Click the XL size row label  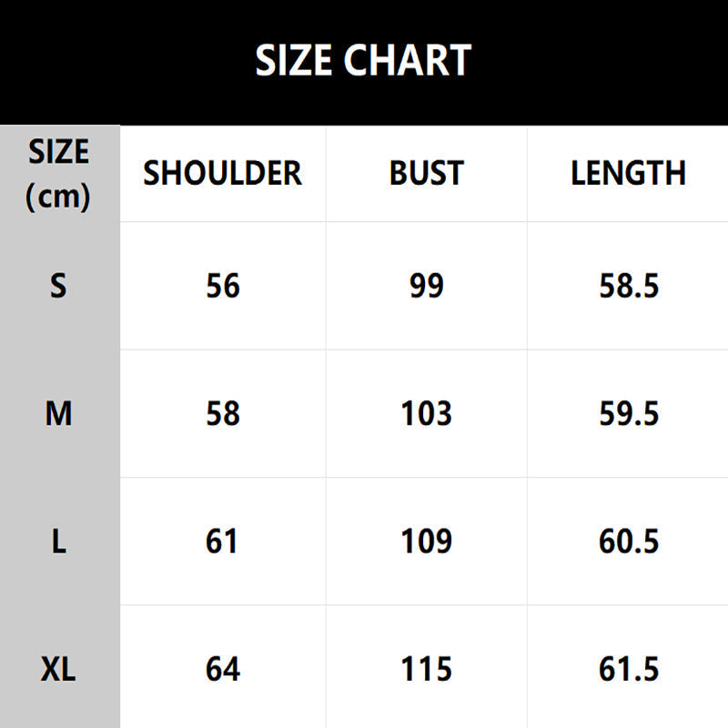pos(59,671)
